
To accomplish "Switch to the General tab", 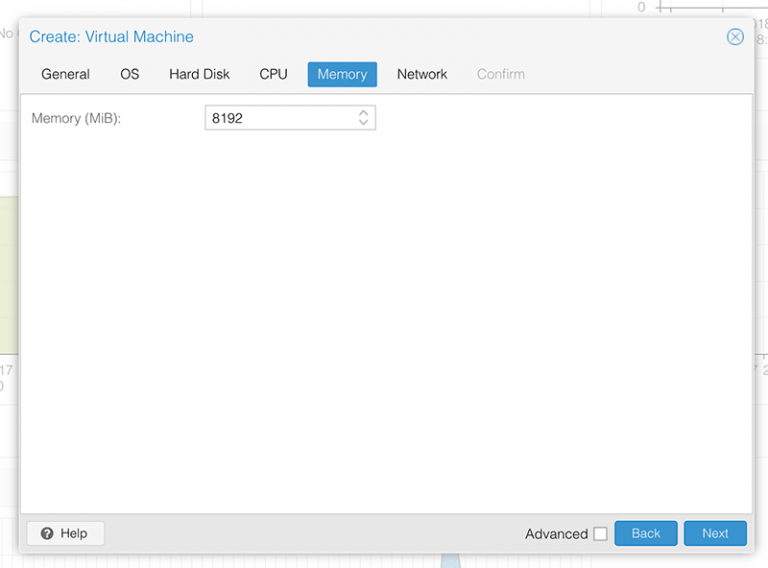I will pos(65,74).
